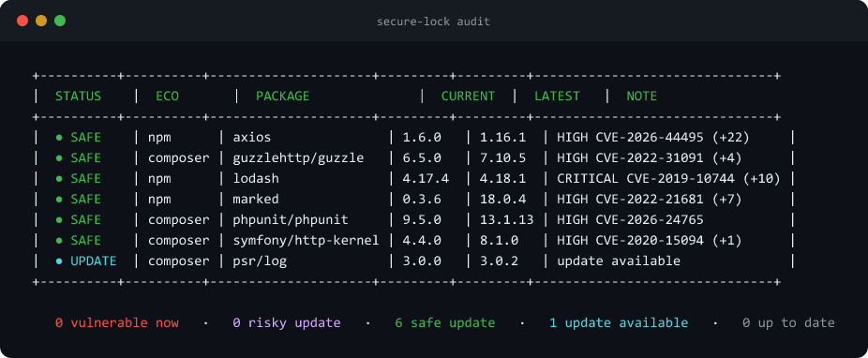The width and height of the screenshot is (868, 358).
Task: Click the latest version 13.1.13
Action: (507, 220)
